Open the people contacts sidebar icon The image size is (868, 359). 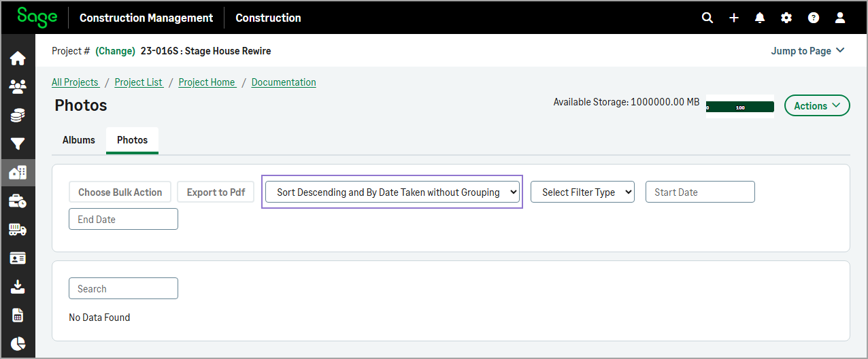pos(18,86)
